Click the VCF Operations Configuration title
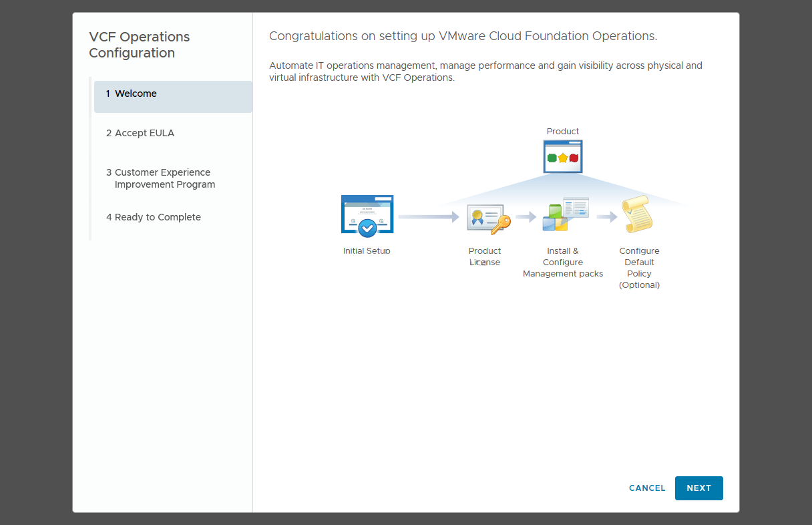 point(140,45)
